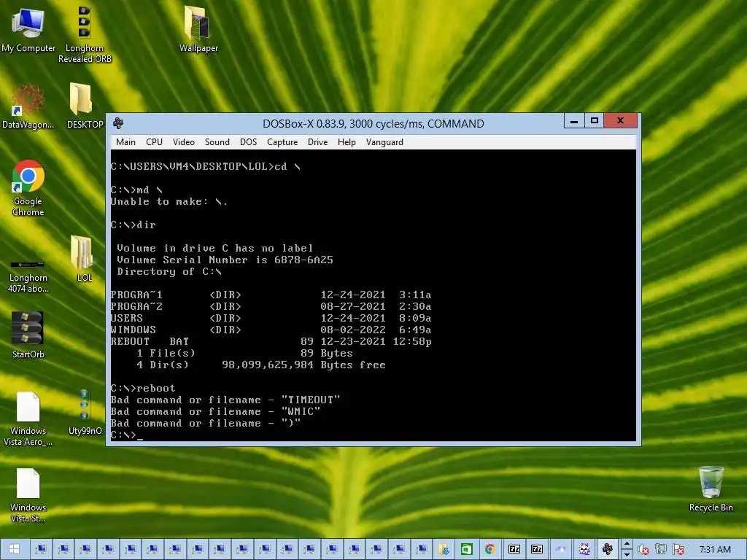The width and height of the screenshot is (747, 560).
Task: Select the Recycle Bin icon
Action: (x=711, y=489)
